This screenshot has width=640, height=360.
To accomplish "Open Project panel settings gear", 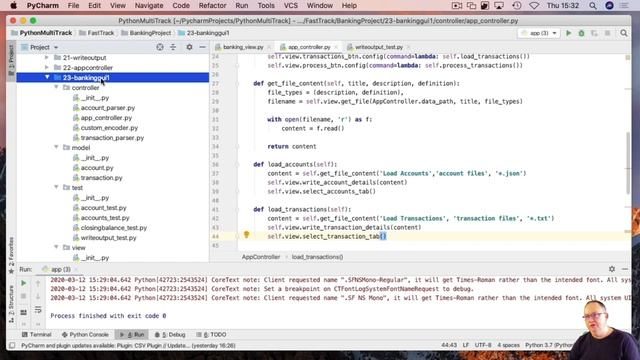I will 189,47.
